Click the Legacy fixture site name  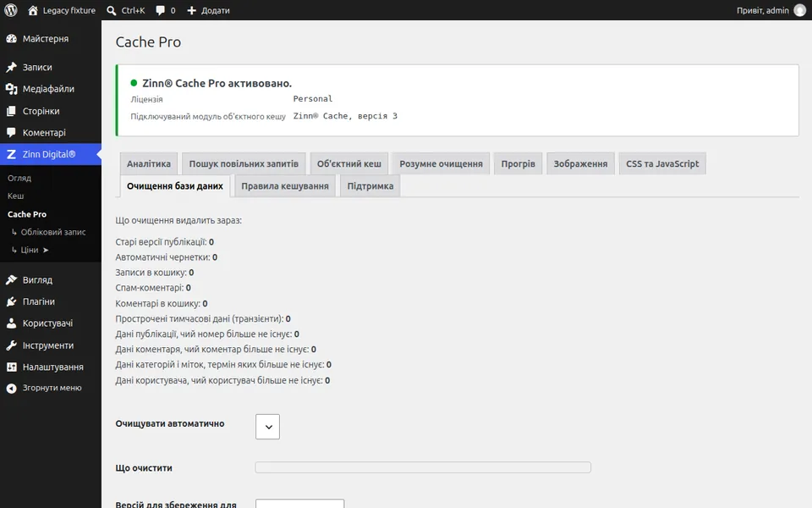coord(69,10)
